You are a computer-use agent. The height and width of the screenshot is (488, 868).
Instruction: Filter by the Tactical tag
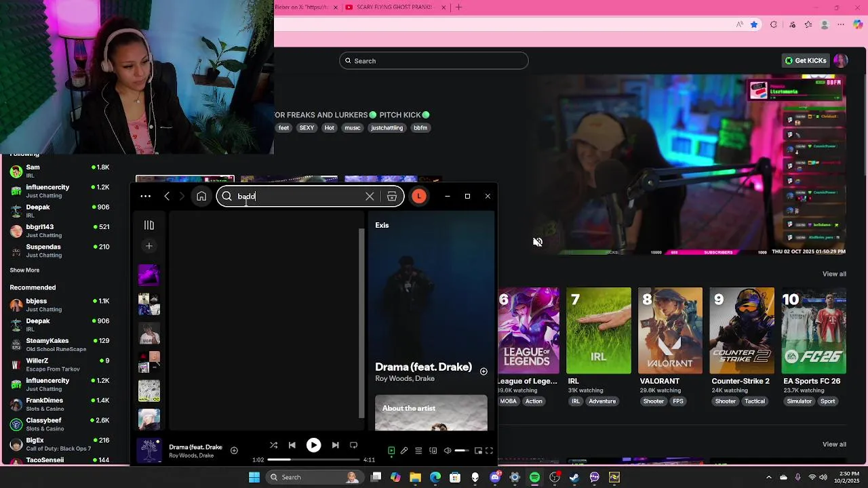(x=755, y=401)
